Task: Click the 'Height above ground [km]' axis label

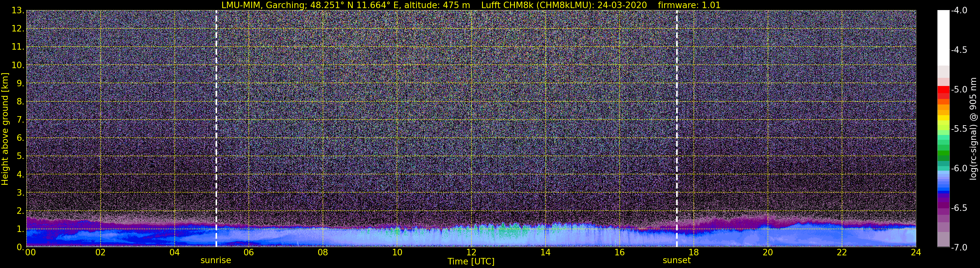Action: pos(5,129)
